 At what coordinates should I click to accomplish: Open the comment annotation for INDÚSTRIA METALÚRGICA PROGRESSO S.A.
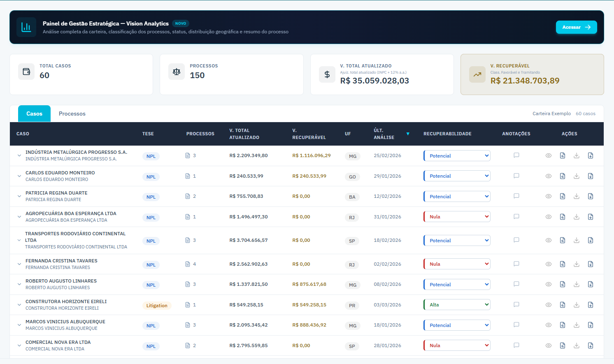tap(516, 155)
